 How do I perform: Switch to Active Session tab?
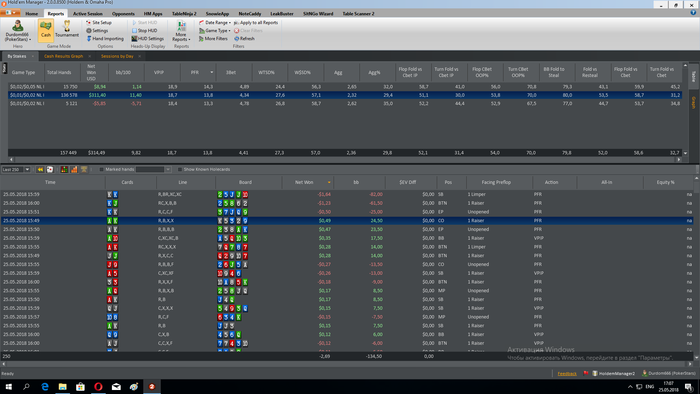tap(88, 13)
